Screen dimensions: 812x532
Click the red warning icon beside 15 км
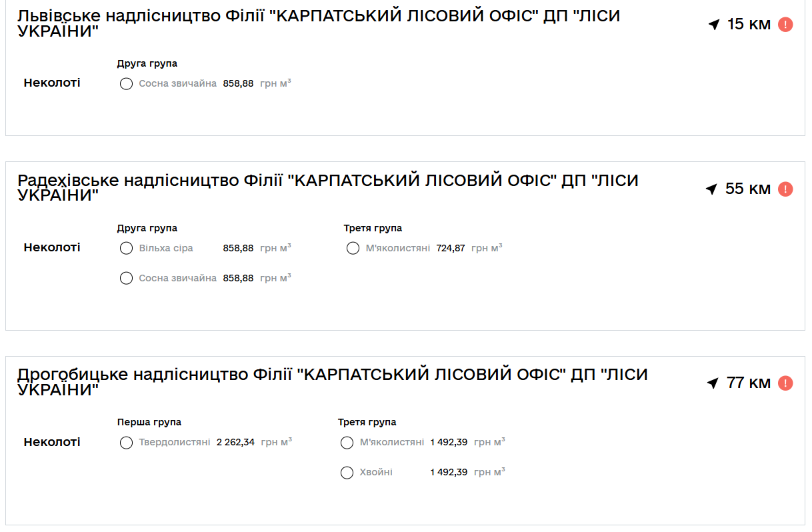(785, 25)
